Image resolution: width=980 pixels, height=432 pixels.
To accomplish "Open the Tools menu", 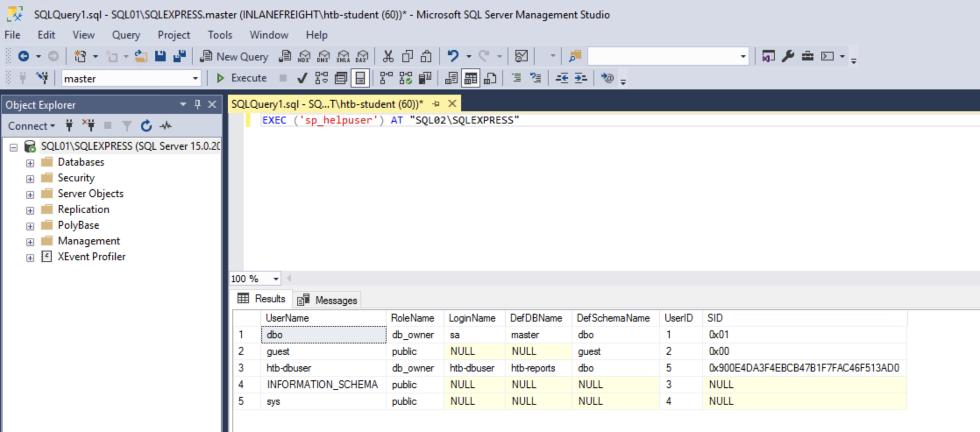I will point(220,35).
